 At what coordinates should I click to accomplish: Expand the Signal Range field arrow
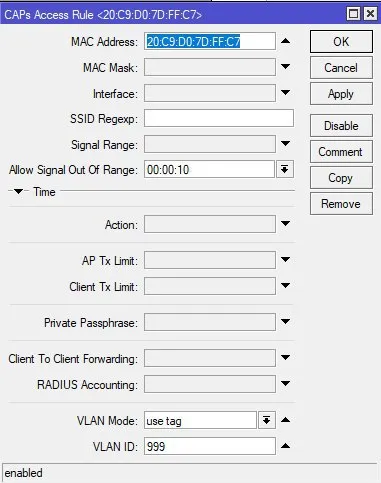285,144
